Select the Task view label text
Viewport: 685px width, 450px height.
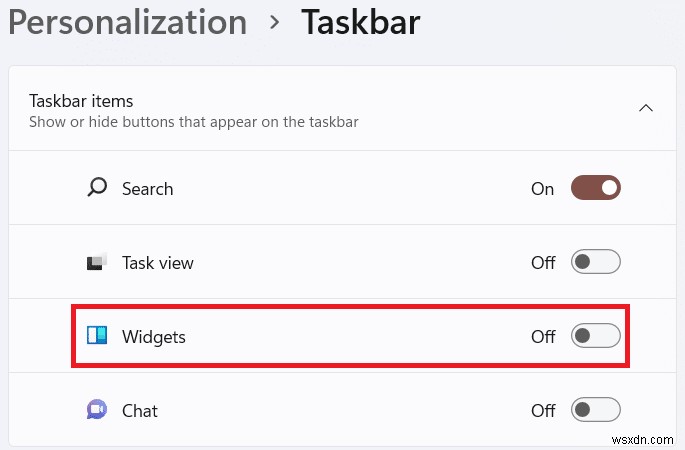click(x=157, y=263)
